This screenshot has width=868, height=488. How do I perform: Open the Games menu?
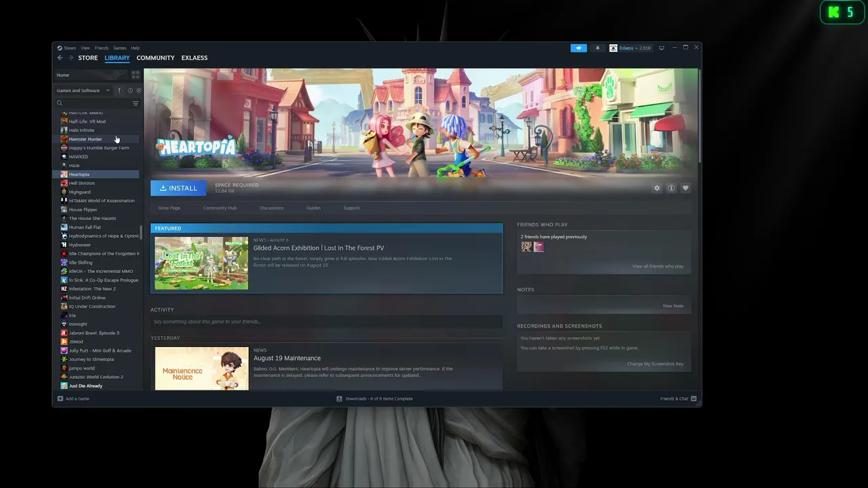pos(120,48)
